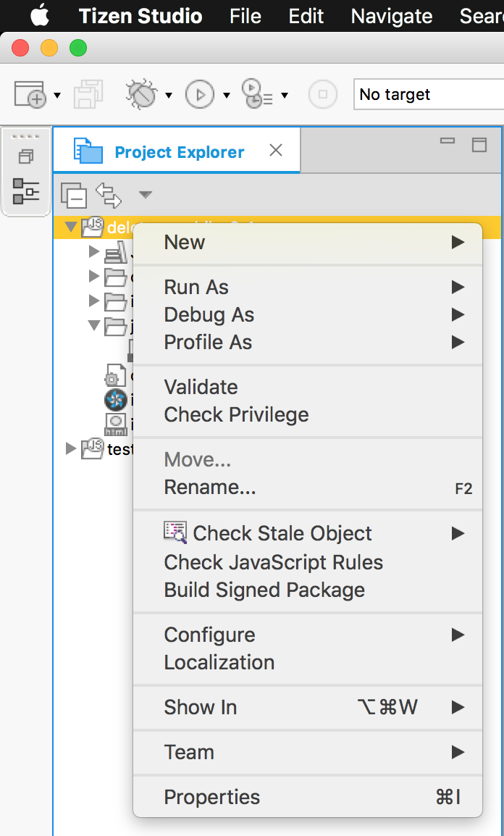Click the New project wizard icon
Viewport: 504px width, 836px height.
(x=30, y=94)
